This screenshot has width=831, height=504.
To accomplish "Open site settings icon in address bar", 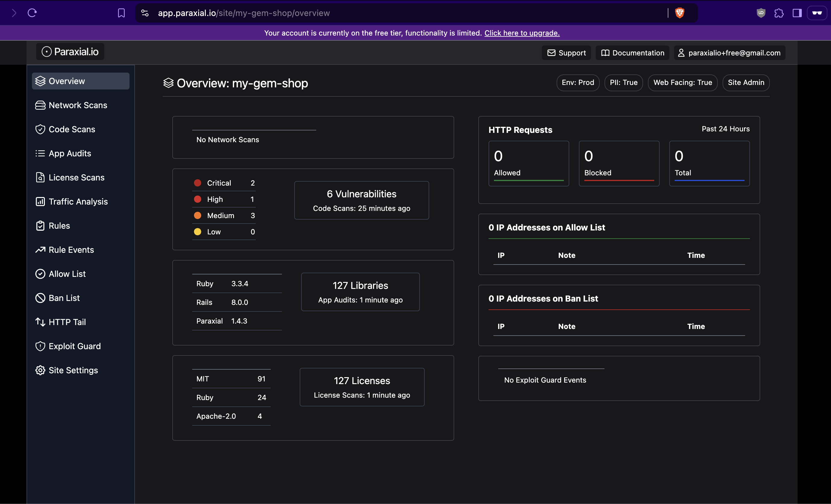I will pyautogui.click(x=145, y=13).
